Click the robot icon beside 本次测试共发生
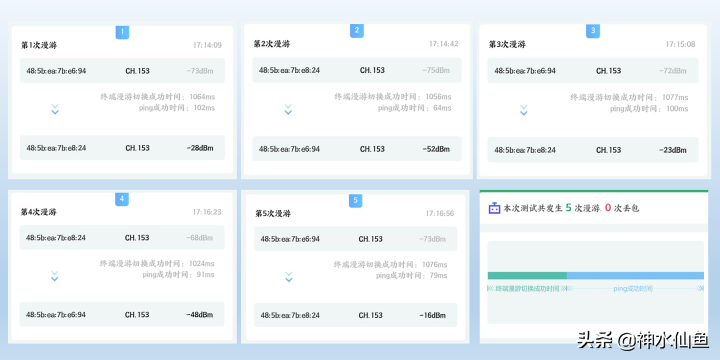This screenshot has height=360, width=720. [x=494, y=208]
